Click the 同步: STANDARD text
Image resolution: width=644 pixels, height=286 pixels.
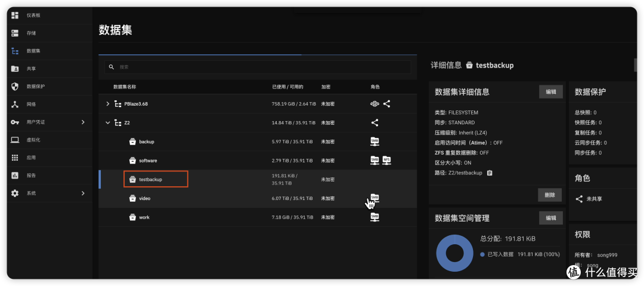pyautogui.click(x=454, y=122)
